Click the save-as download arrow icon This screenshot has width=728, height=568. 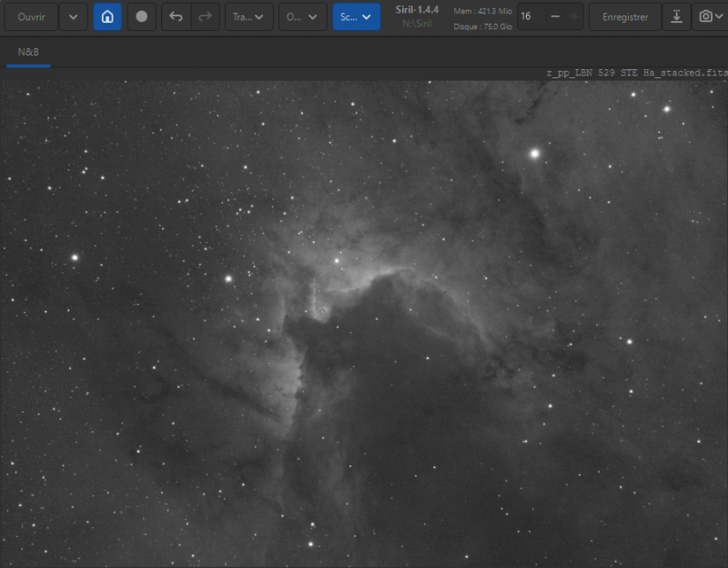[676, 16]
